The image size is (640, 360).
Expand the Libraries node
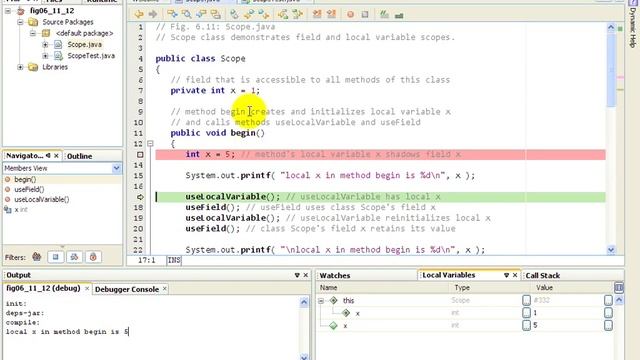pyautogui.click(x=20, y=67)
